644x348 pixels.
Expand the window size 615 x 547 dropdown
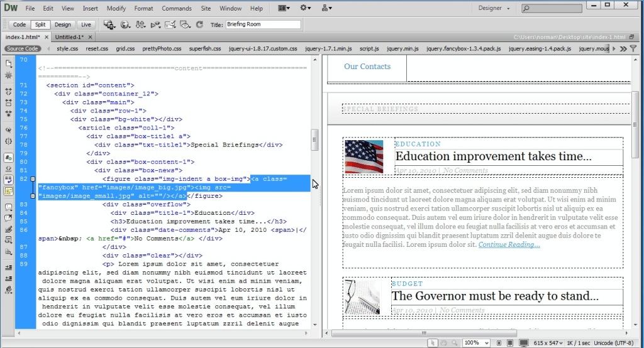tap(548, 343)
